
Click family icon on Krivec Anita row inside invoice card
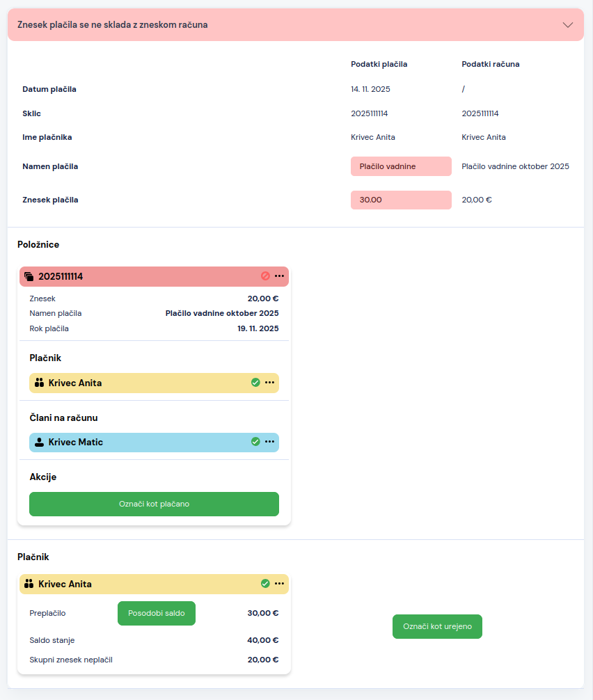[39, 383]
